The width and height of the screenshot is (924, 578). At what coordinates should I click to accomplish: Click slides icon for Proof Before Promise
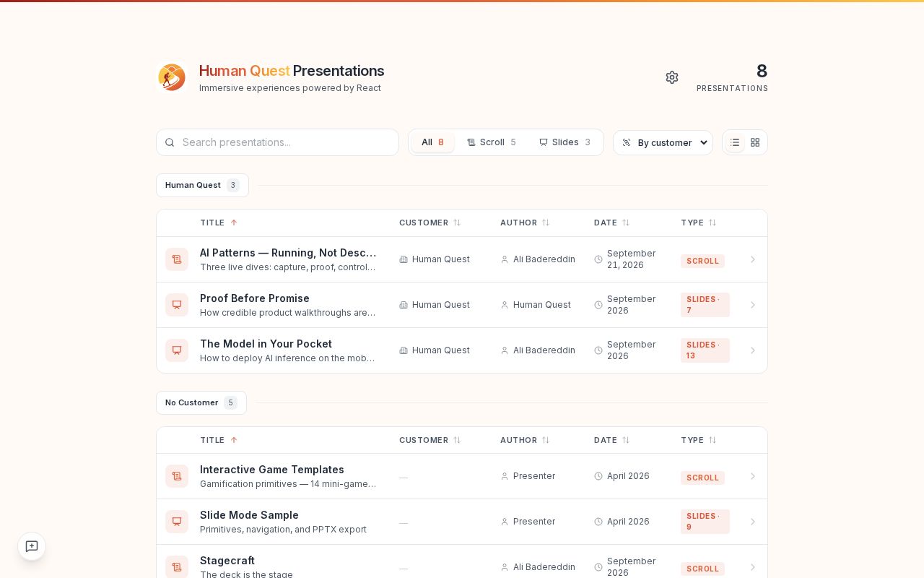tap(177, 305)
